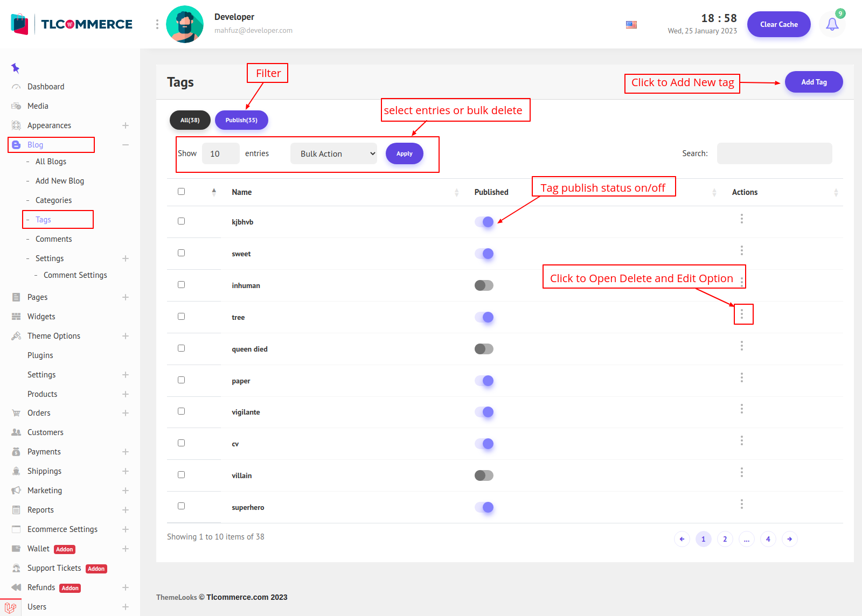The height and width of the screenshot is (616, 862).
Task: Open actions menu for tree tag
Action: coord(742,314)
